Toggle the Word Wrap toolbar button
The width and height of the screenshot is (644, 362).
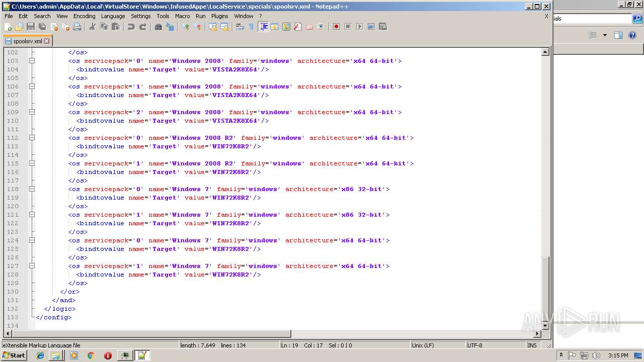click(x=240, y=27)
